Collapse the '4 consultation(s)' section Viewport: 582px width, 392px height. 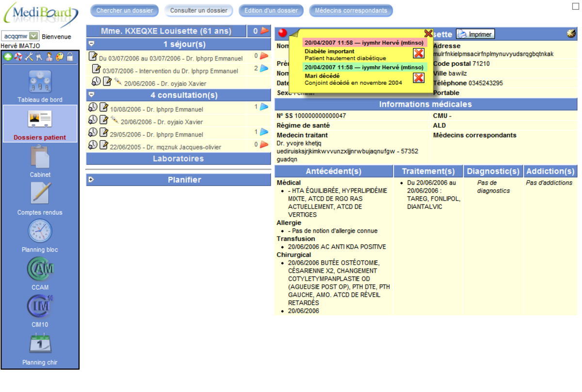(91, 94)
